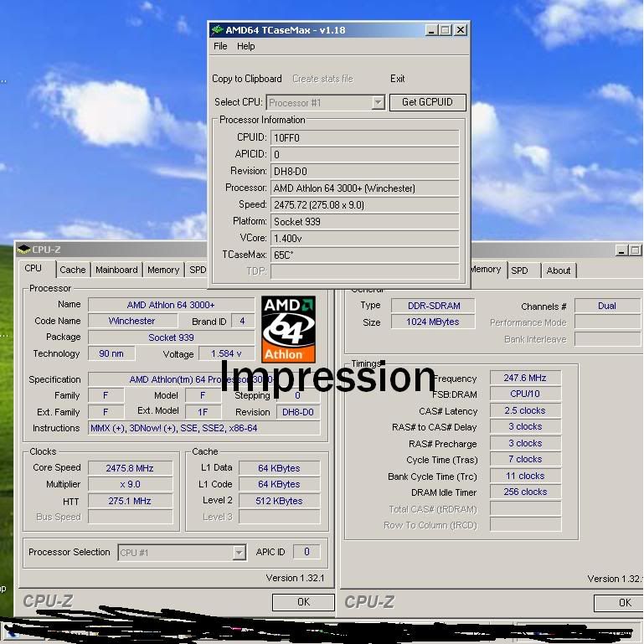Click the memory Frequency value 247.6 MHz
The image size is (644, 644).
525,378
